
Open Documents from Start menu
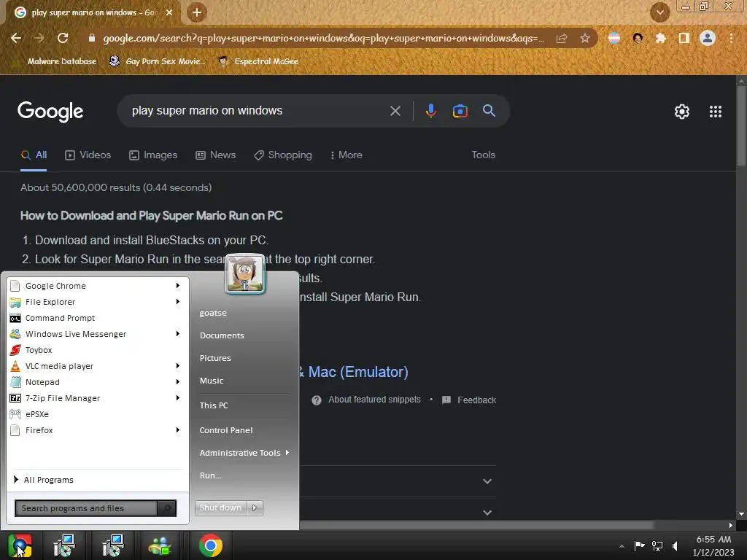(222, 335)
